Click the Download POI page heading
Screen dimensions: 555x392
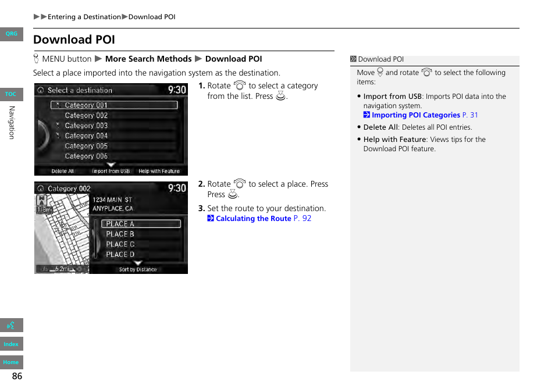tap(74, 40)
